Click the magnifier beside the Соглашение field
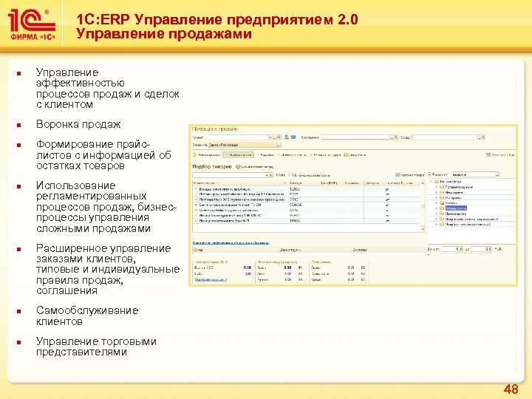Screen dimensions: 532x399 pos(395,137)
